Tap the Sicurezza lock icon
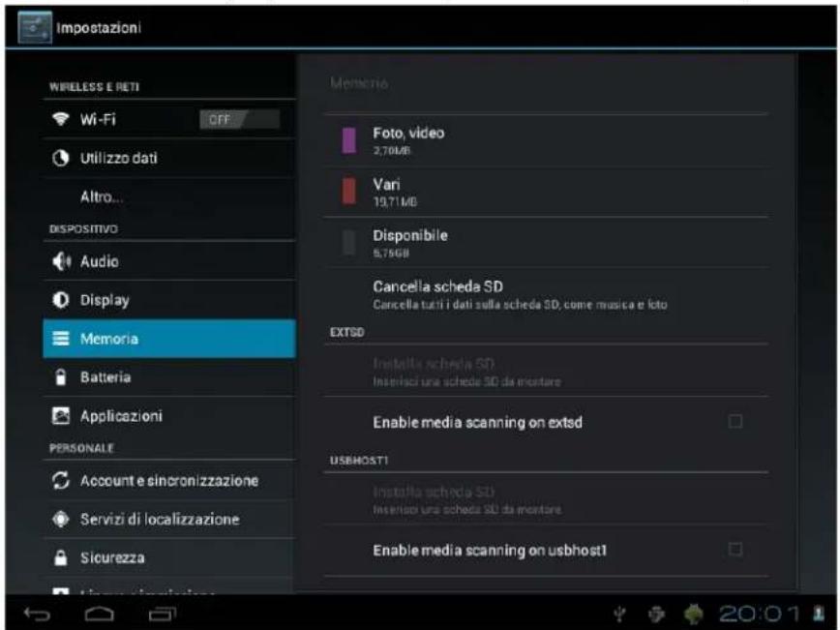The height and width of the screenshot is (630, 840). tap(61, 557)
